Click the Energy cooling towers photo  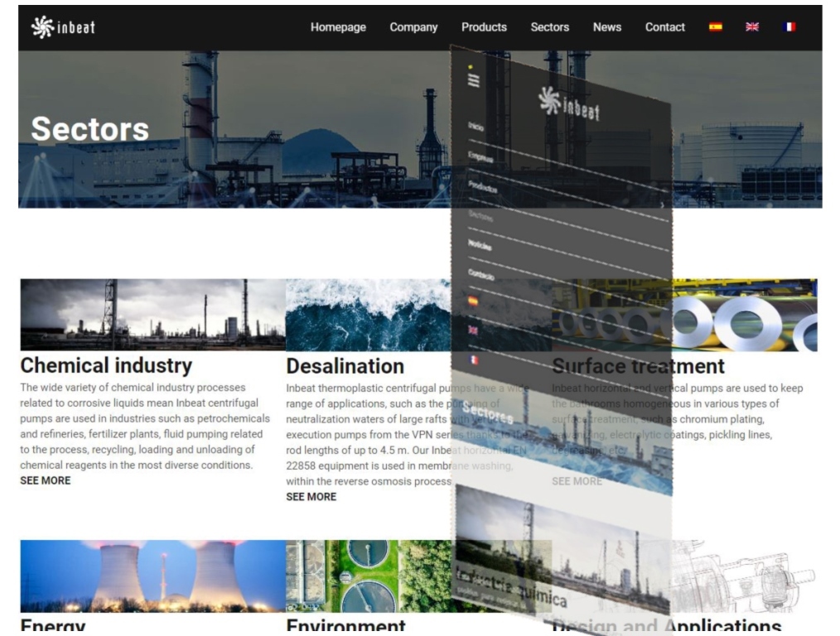(x=152, y=576)
